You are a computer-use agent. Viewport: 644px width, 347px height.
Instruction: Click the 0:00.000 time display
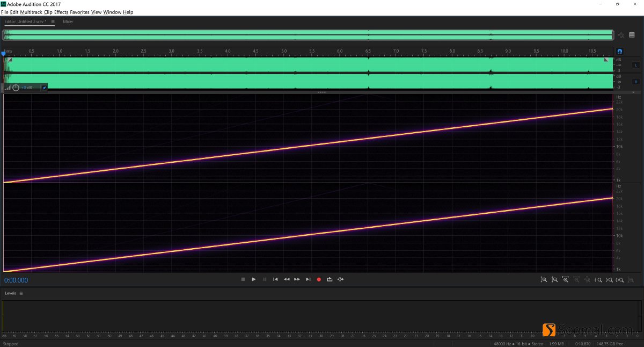click(x=16, y=280)
